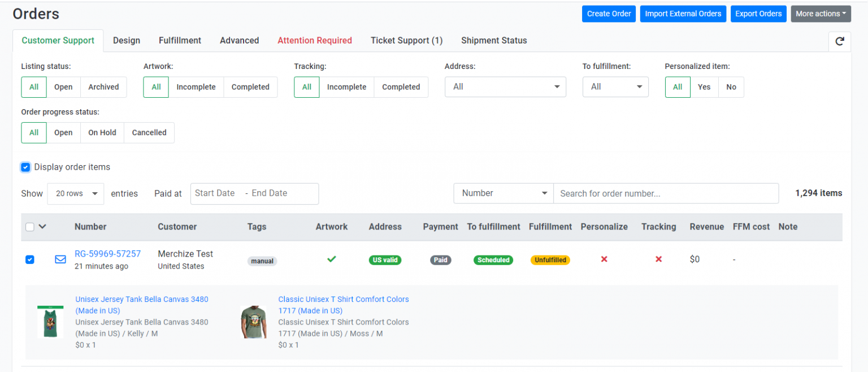This screenshot has width=868, height=372.
Task: Expand the To fulfillment dropdown
Action: pyautogui.click(x=615, y=87)
